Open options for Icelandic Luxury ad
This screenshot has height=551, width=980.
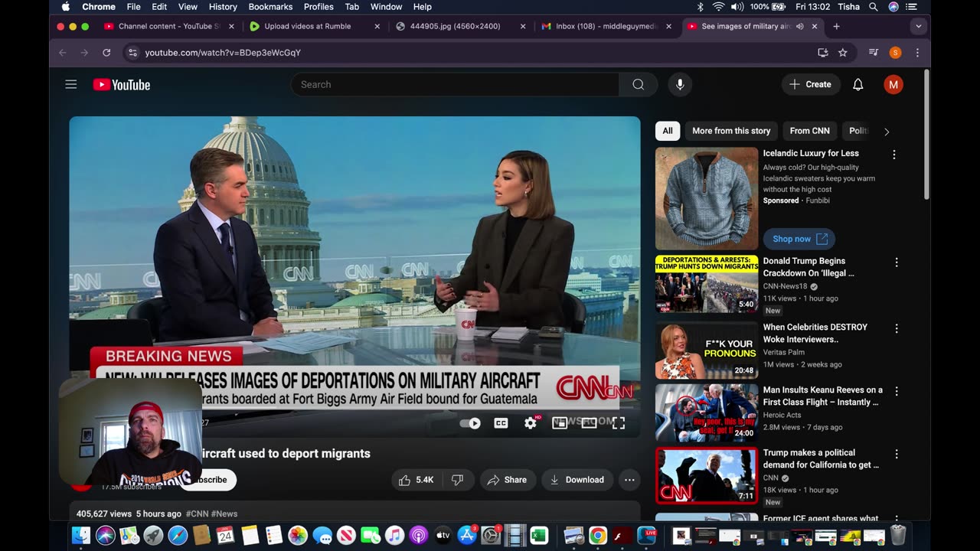click(x=893, y=155)
